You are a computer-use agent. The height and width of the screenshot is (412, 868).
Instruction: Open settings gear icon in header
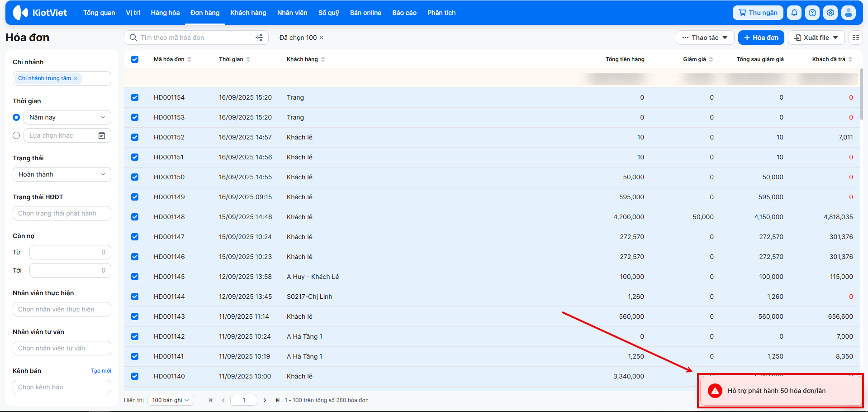[830, 13]
